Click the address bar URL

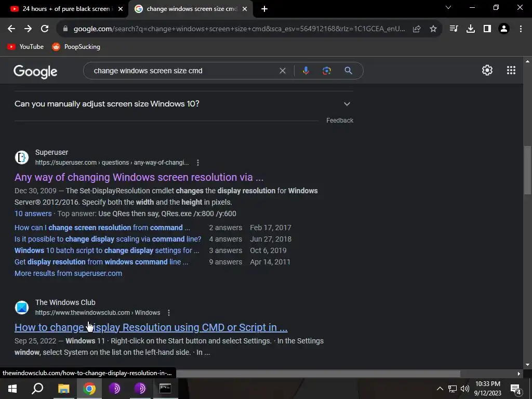[239, 29]
